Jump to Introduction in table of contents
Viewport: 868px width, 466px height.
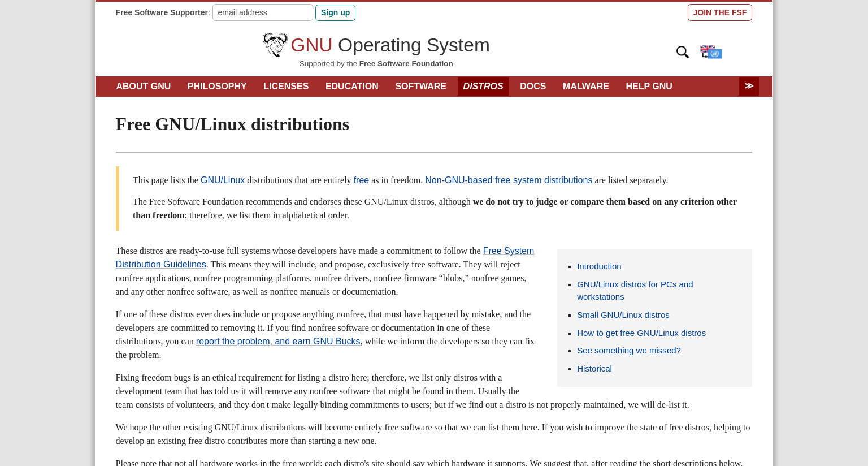pos(599,266)
